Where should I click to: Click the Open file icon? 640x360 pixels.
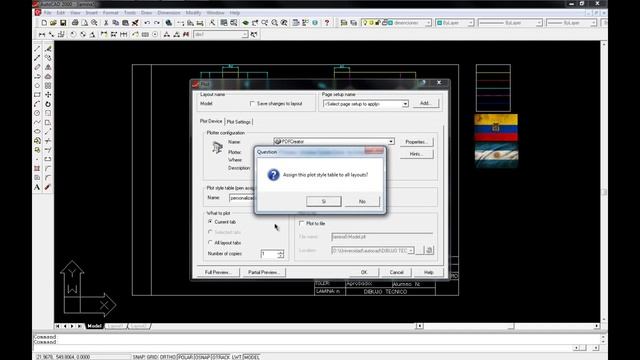pyautogui.click(x=53, y=23)
